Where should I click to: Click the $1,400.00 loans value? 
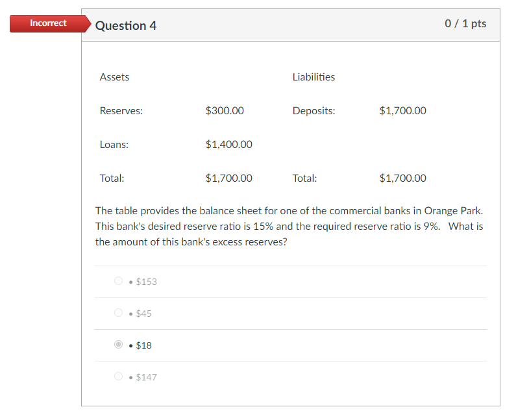[229, 145]
